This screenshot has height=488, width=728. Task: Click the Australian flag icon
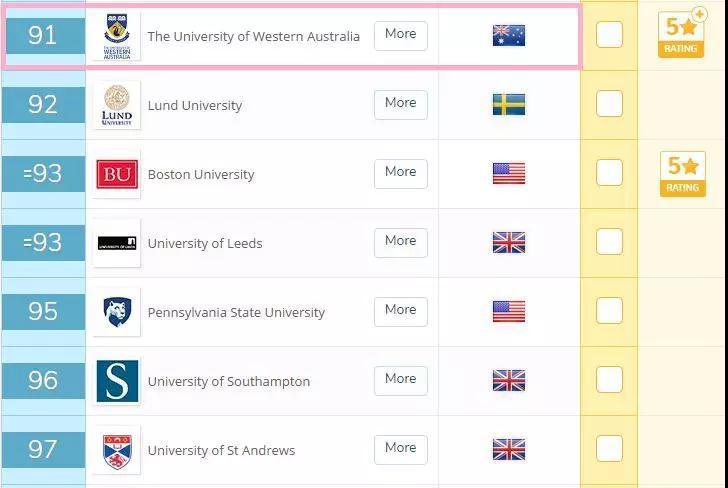coord(508,36)
